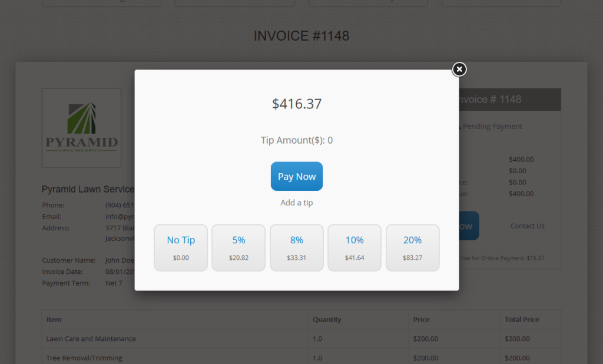This screenshot has height=364, width=603.
Task: Click the customer name 'John Doe'
Action: tap(120, 260)
